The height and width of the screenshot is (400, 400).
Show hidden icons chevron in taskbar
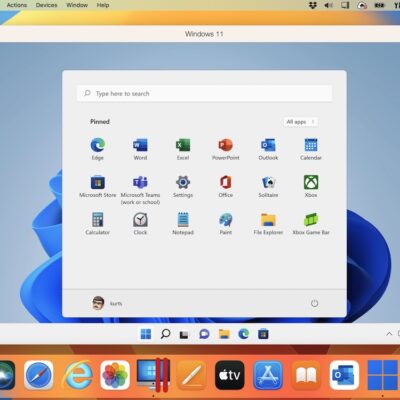(x=389, y=334)
